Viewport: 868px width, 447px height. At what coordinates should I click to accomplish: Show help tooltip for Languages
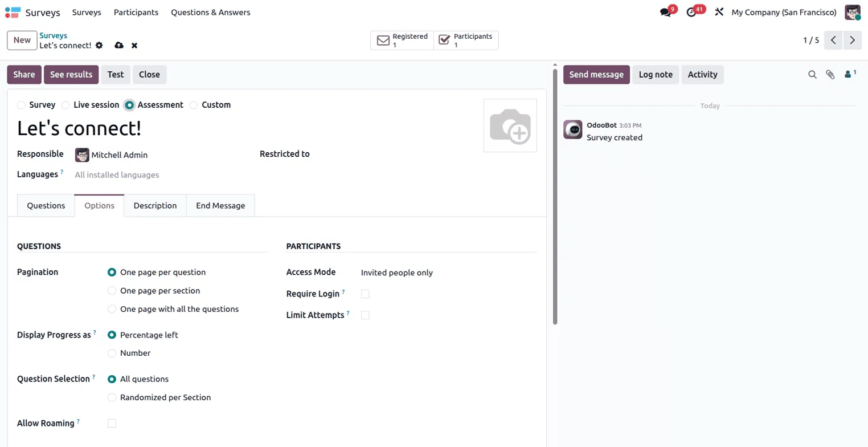(62, 171)
